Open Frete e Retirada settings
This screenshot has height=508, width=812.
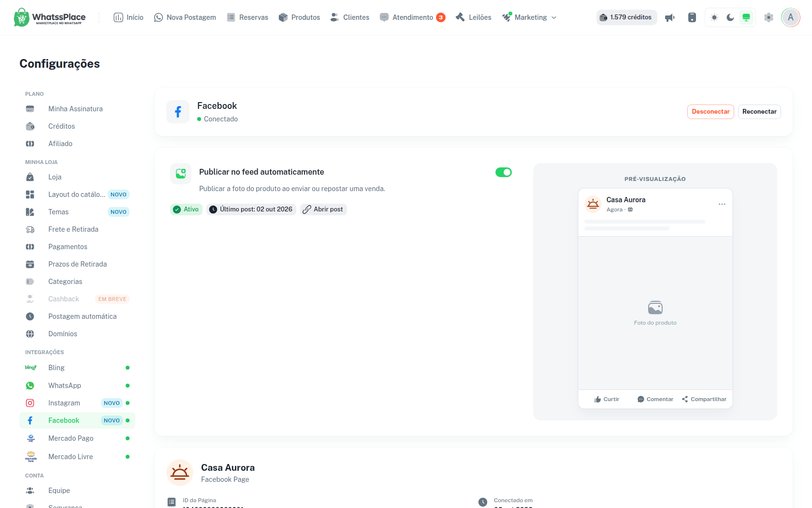click(x=77, y=229)
